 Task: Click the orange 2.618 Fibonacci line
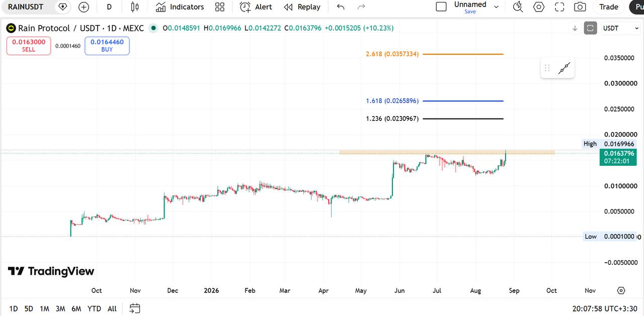(x=463, y=54)
